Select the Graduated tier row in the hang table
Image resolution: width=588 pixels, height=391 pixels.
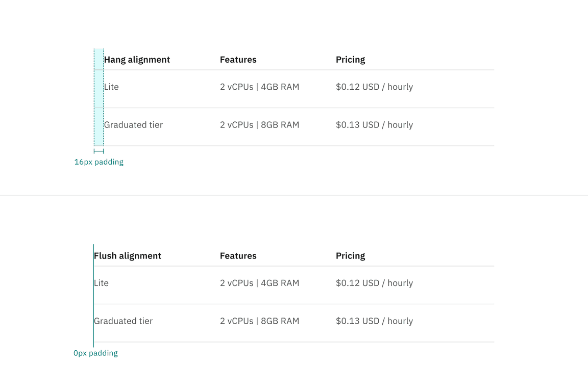(x=133, y=125)
